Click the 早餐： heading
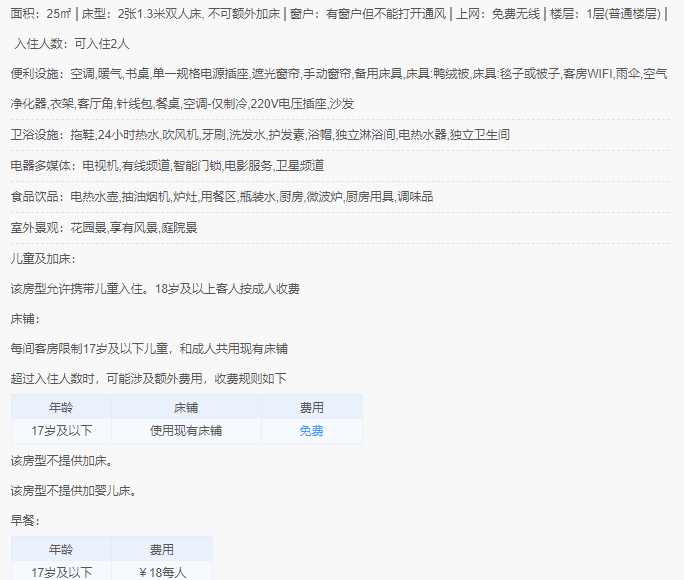The image size is (684, 580). pos(25,521)
